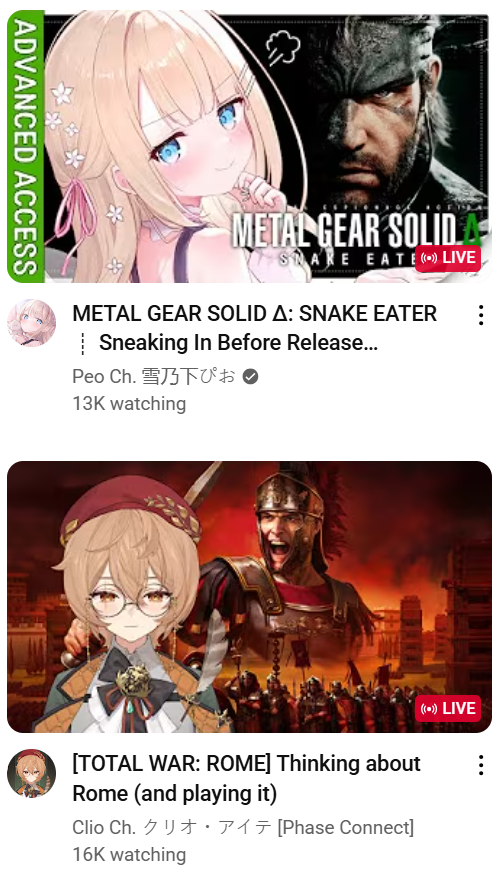Click the glasses-wearing character in Rome thumbnail
497x874 pixels.
131,608
